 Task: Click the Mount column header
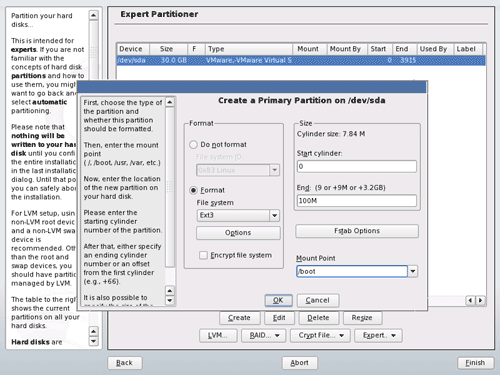pos(309,49)
